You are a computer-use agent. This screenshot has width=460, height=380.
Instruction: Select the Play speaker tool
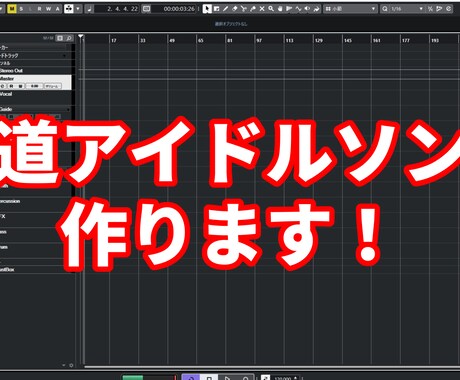coord(307,9)
